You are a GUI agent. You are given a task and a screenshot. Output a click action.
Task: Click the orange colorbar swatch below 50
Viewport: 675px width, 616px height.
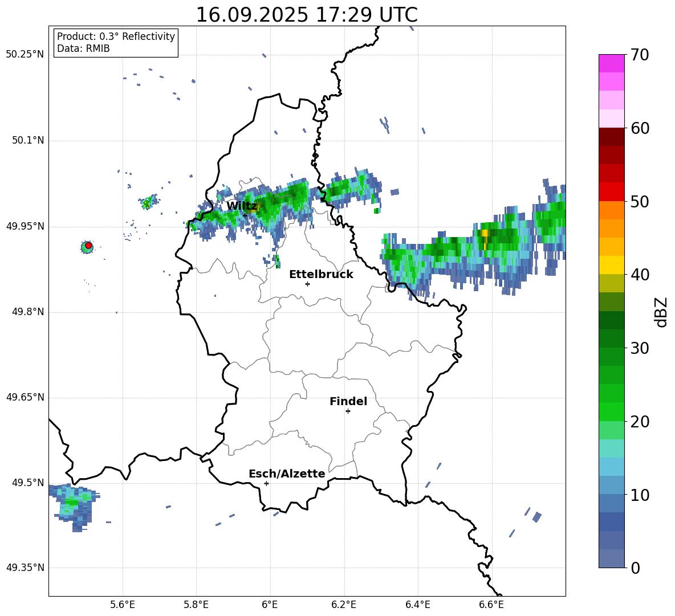pyautogui.click(x=611, y=210)
